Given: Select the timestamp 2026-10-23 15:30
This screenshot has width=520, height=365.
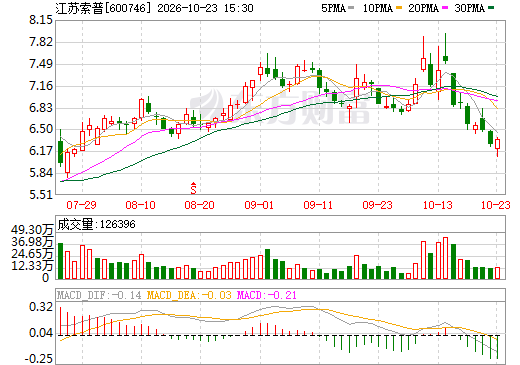Looking at the screenshot, I should pyautogui.click(x=205, y=8).
